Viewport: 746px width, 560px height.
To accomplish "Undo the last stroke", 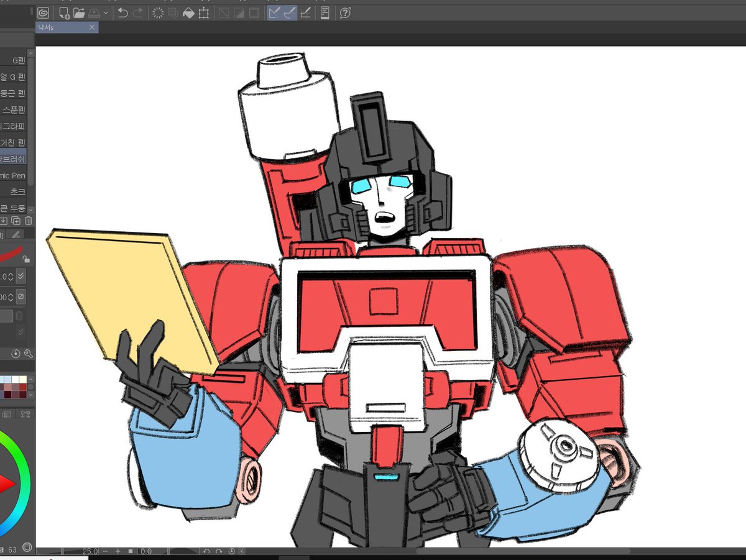I will tap(122, 12).
